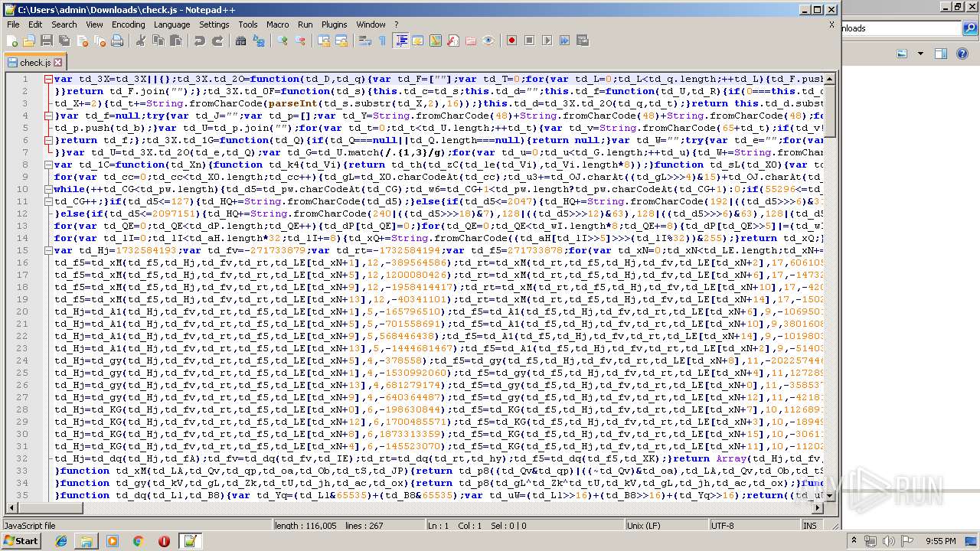Toggle the indent guide toolbar button
980x551 pixels.
[400, 41]
